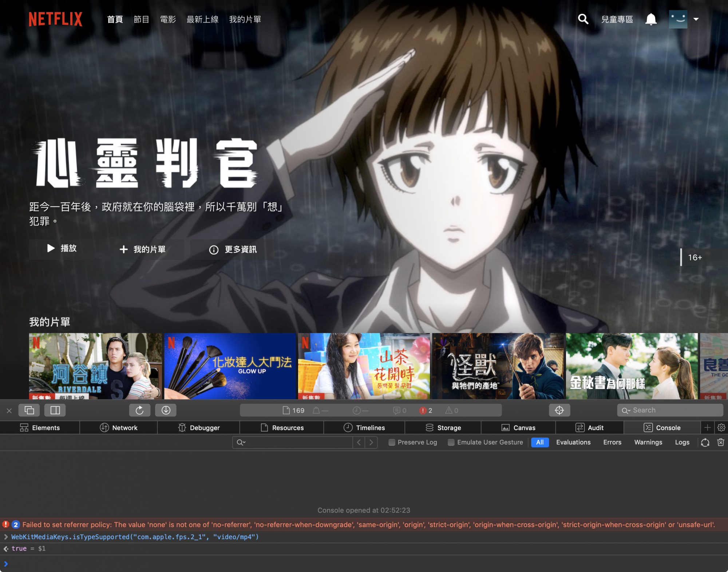Open 我的片單 in the top navigation
This screenshot has height=572, width=728.
(x=245, y=19)
